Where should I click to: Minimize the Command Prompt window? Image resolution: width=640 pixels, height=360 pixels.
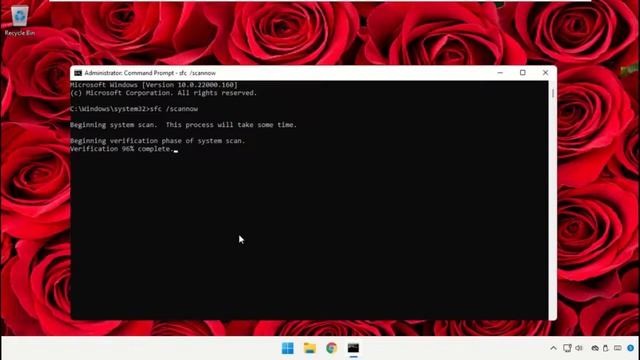[500, 73]
